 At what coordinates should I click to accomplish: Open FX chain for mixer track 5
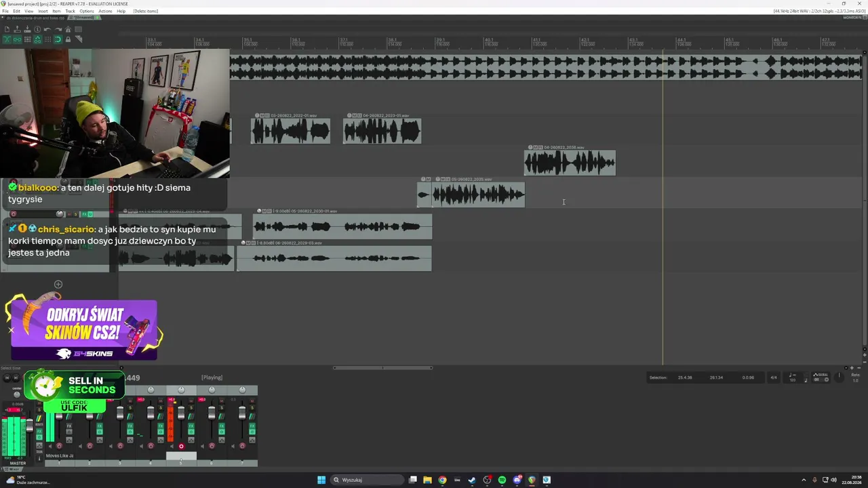[191, 426]
